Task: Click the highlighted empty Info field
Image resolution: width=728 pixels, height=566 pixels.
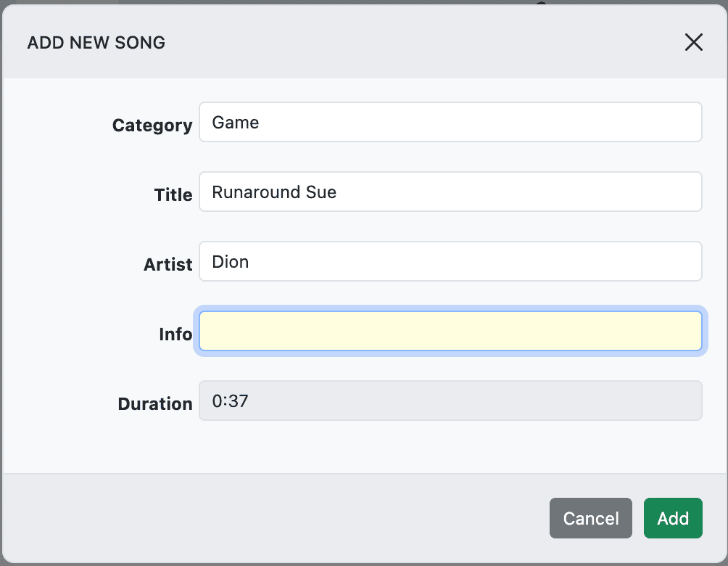Action: pyautogui.click(x=450, y=331)
